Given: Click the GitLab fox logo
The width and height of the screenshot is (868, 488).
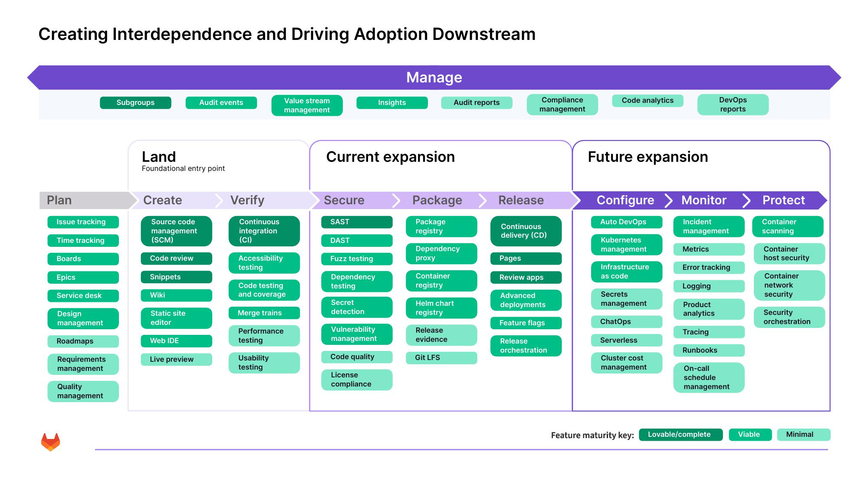Looking at the screenshot, I should [50, 442].
